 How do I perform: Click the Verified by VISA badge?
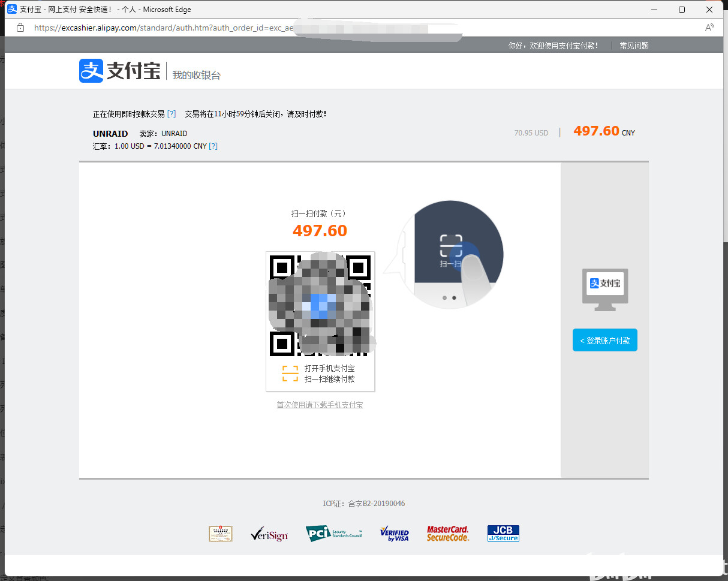tap(395, 534)
